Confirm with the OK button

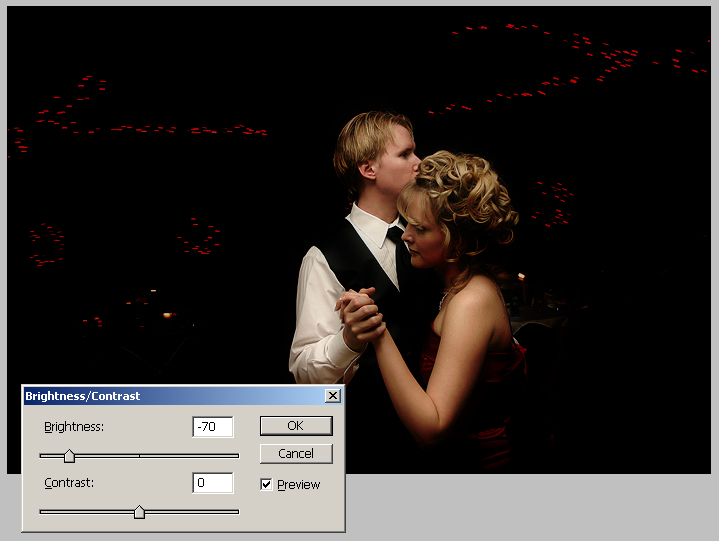[296, 426]
